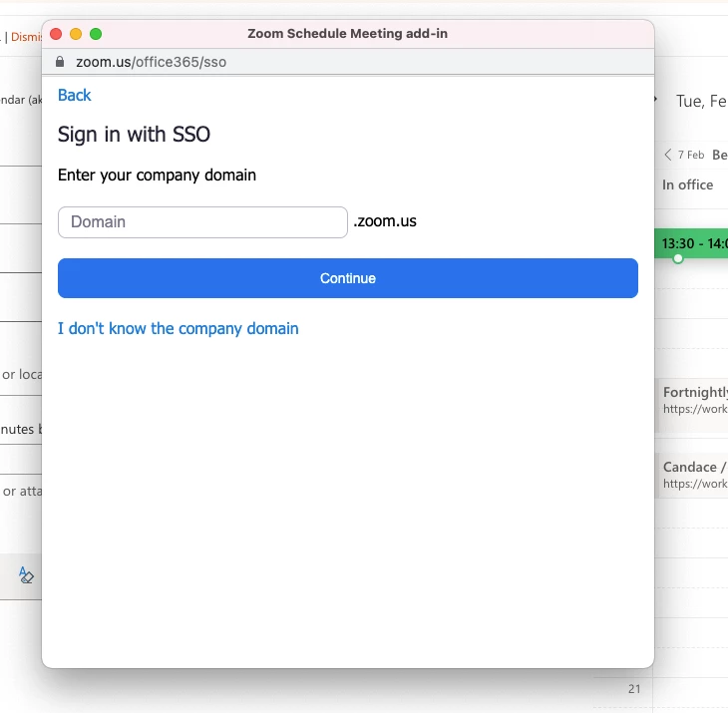The image size is (728, 713).
Task: Click the .zoom.us suffix text
Action: pos(385,221)
